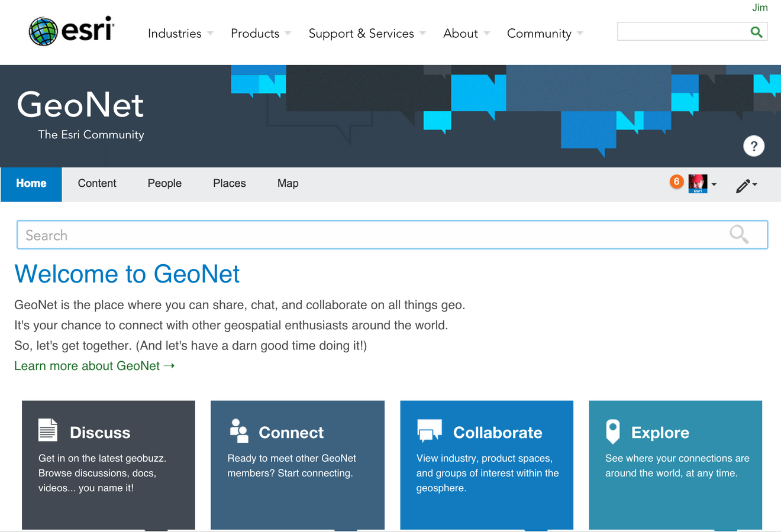Click text 'Get in on the latest geobuzz.'
781x532 pixels.
pos(102,458)
